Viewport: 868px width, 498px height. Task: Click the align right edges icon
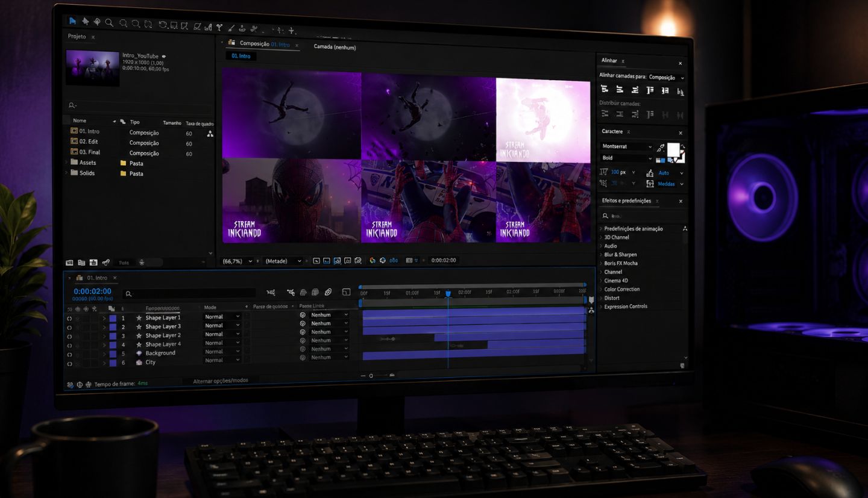coord(635,90)
